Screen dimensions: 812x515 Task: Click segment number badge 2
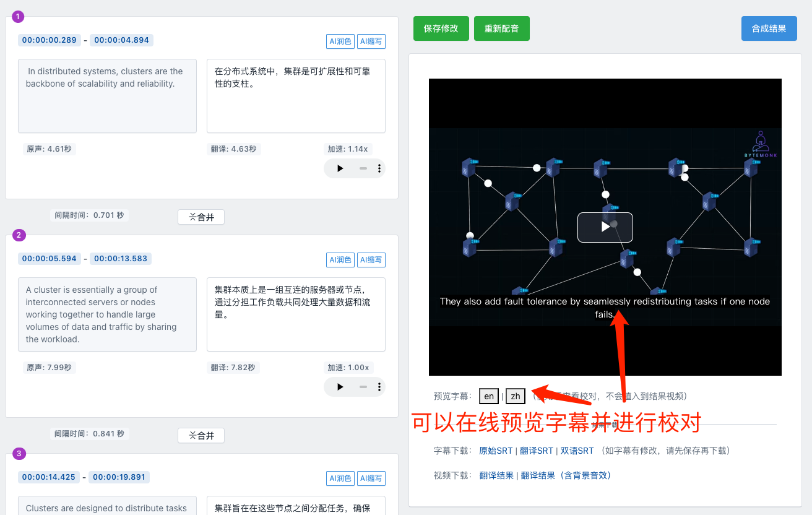click(19, 235)
